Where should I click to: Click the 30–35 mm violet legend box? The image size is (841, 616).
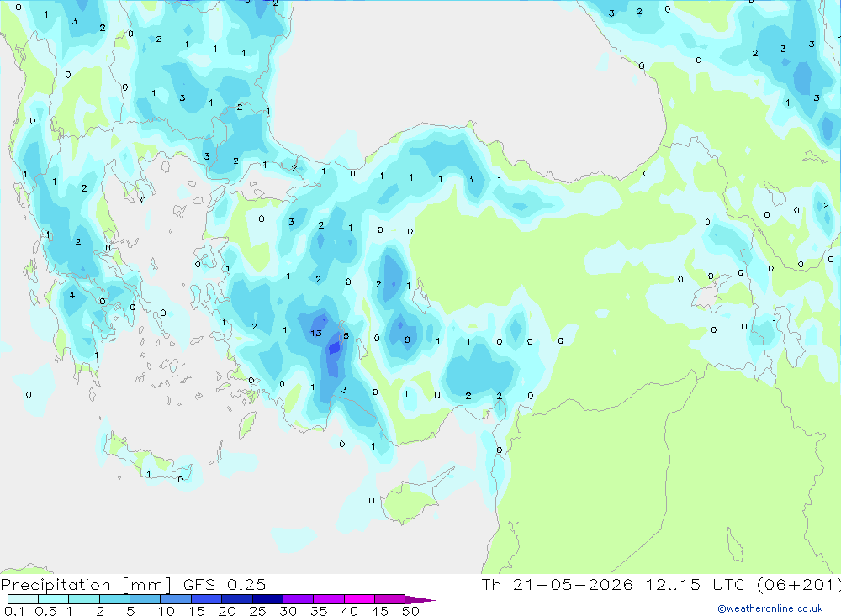click(299, 599)
